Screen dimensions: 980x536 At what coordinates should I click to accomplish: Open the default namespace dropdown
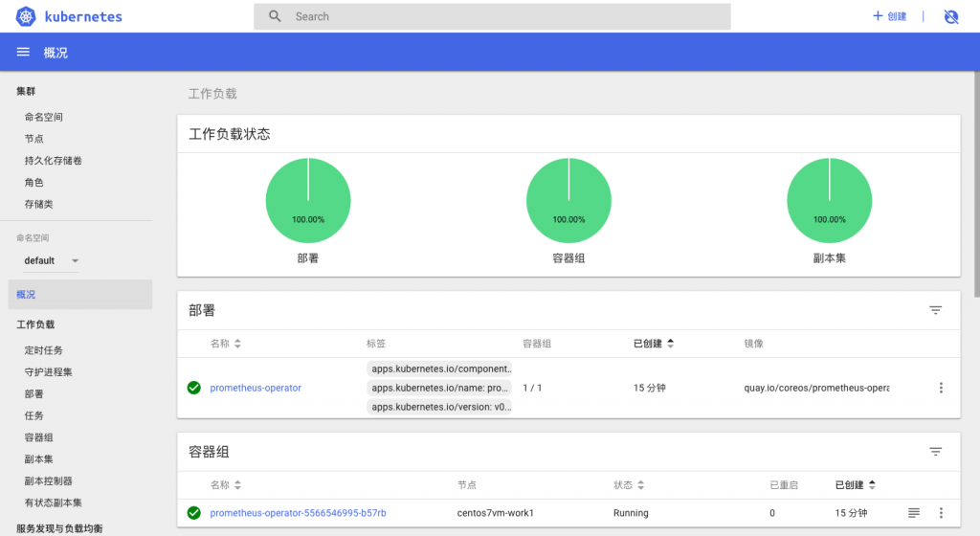tap(52, 260)
